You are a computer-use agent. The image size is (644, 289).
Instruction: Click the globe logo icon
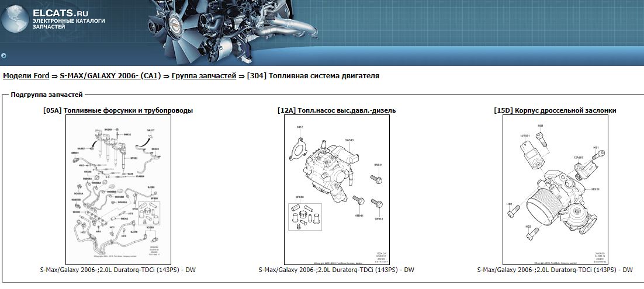[15, 19]
